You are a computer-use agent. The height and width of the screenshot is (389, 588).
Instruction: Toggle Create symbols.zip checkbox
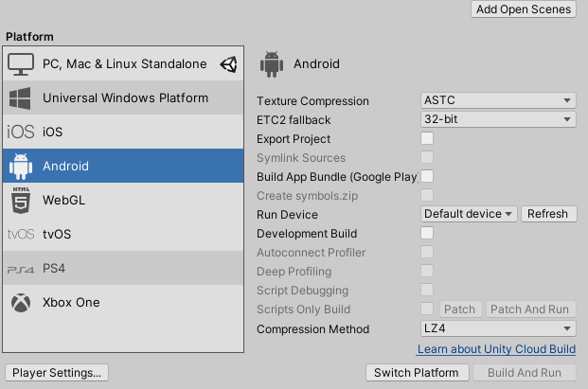point(427,195)
